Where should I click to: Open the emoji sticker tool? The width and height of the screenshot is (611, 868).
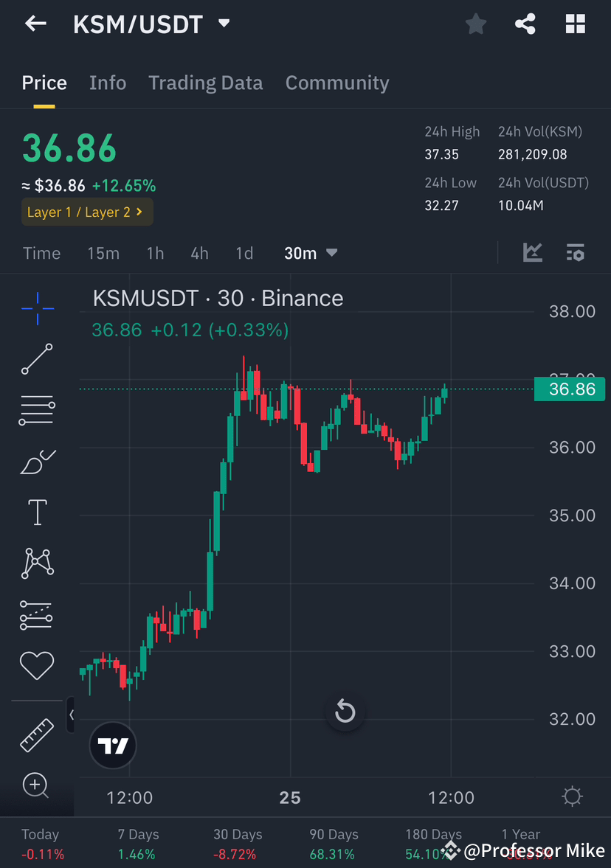click(37, 665)
